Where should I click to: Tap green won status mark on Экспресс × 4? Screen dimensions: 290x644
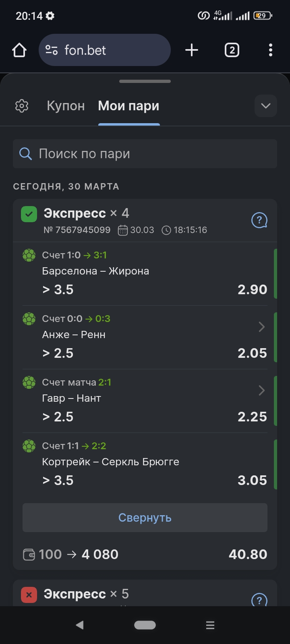(29, 214)
